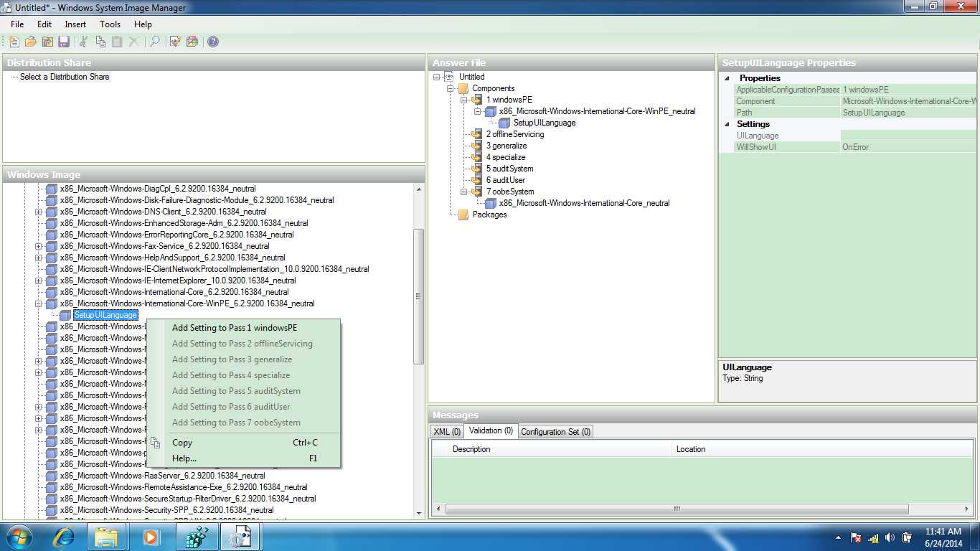Click the Copy icon in the context menu

point(156,443)
